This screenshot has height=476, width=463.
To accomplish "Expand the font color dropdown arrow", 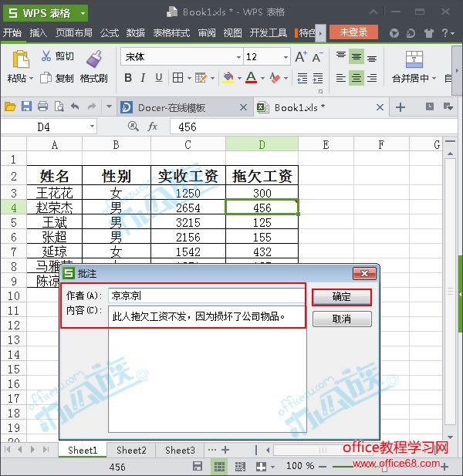I will coord(262,79).
